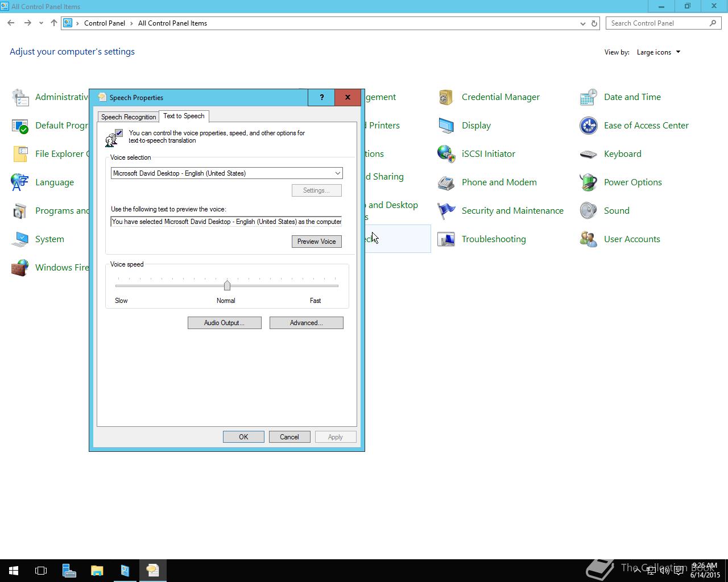The height and width of the screenshot is (582, 728).
Task: Show hidden system tray icons
Action: [x=637, y=571]
